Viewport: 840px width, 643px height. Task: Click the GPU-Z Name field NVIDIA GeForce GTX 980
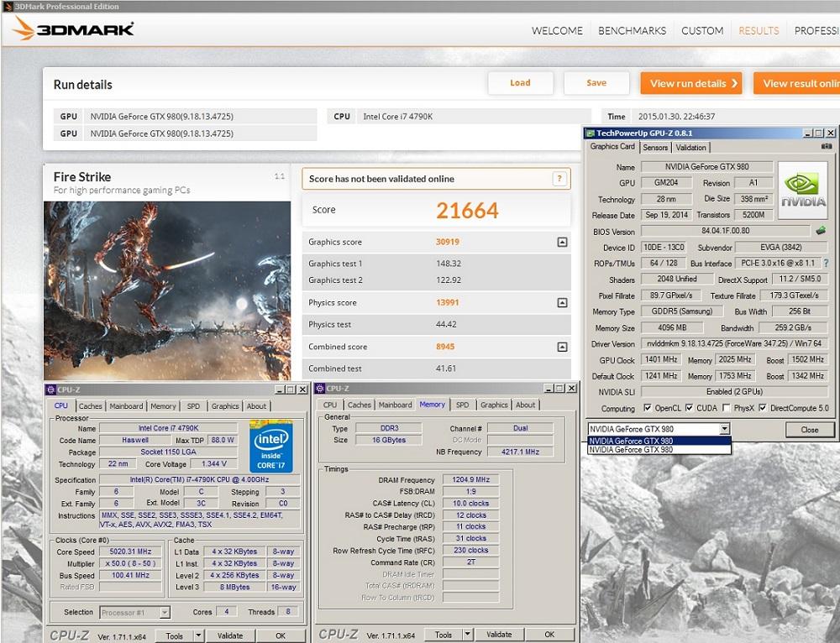point(707,166)
